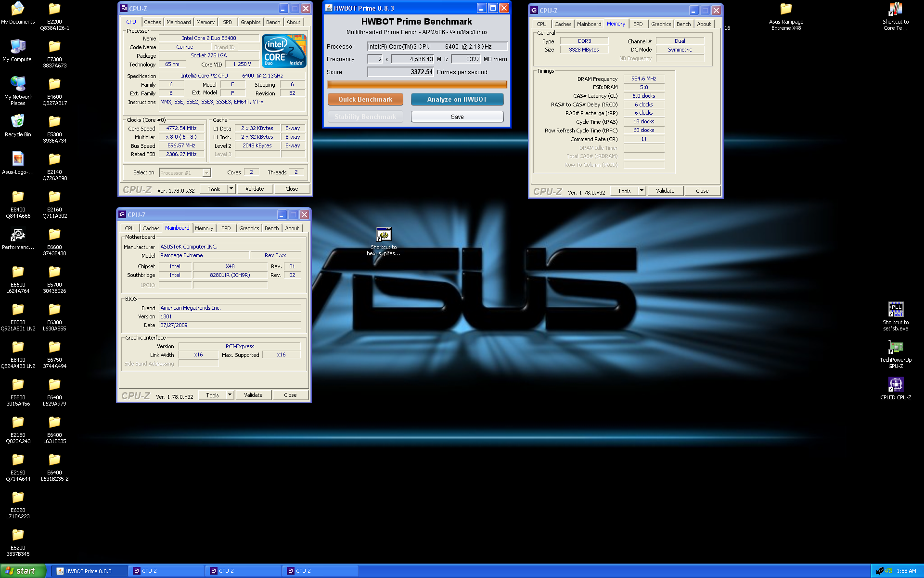Open My Network Places icon
This screenshot has width=924, height=578.
18,91
